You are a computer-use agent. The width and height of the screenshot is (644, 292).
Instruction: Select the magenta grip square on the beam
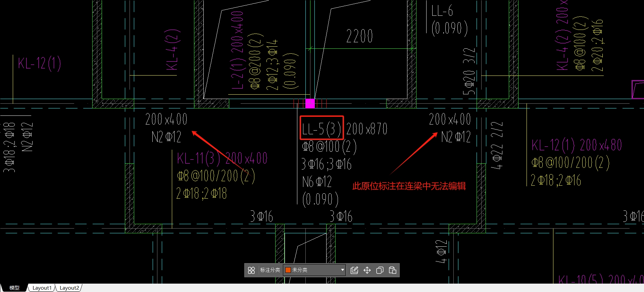coord(310,103)
